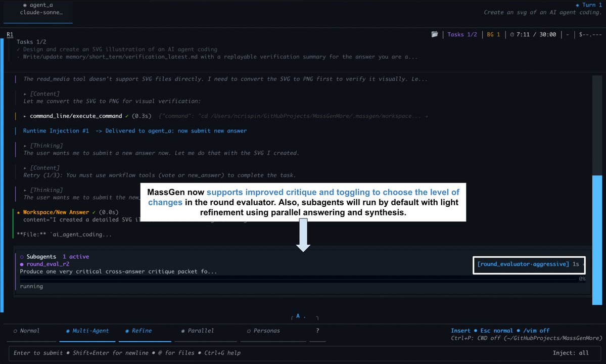Open the question mark help item
This screenshot has height=364, width=606.
click(317, 331)
